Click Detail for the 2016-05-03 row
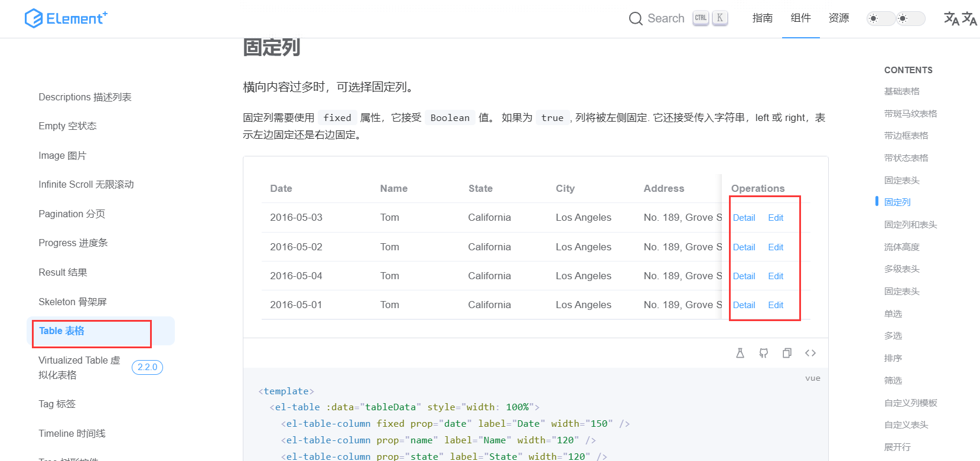The height and width of the screenshot is (461, 980). [744, 218]
